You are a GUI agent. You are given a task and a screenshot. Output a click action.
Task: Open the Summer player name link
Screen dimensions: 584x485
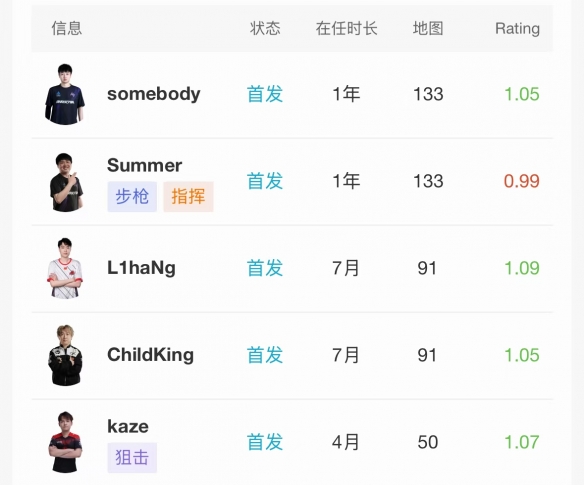[145, 165]
